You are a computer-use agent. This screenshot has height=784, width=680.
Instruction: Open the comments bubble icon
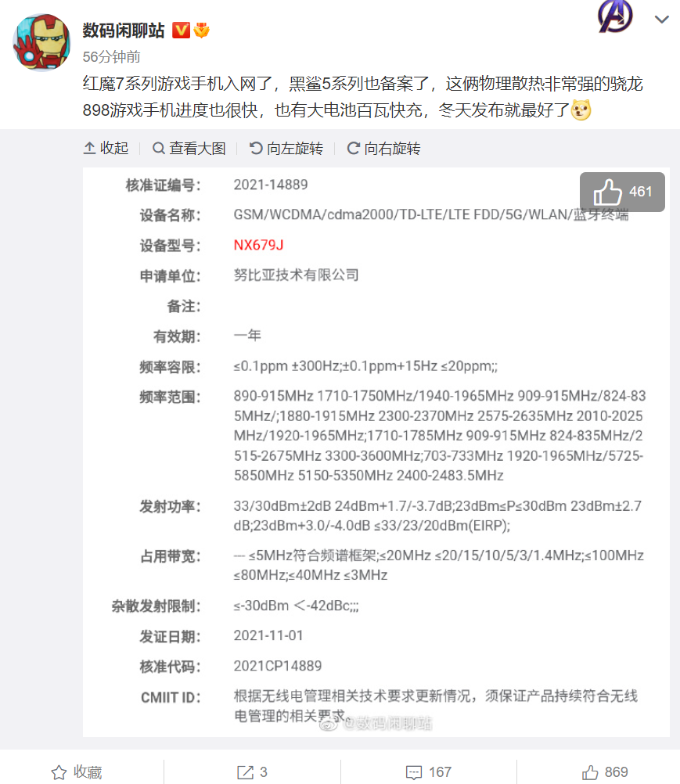point(413,772)
